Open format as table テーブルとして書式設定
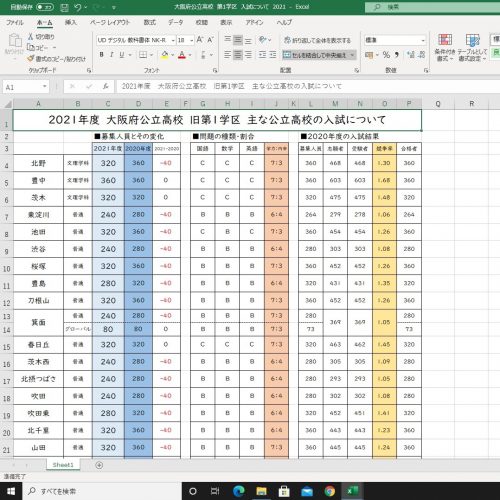Image resolution: width=500 pixels, height=500 pixels. click(x=472, y=48)
